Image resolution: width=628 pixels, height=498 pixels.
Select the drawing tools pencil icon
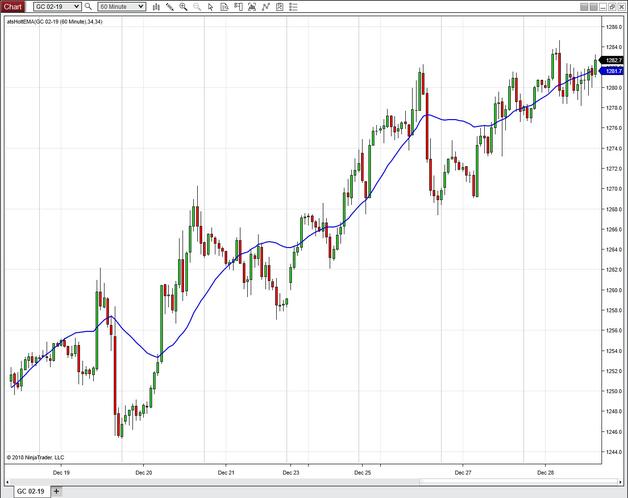[x=168, y=6]
